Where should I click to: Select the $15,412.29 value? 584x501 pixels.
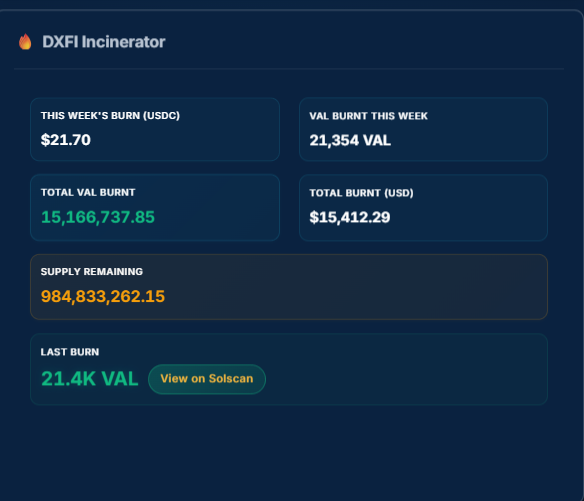(350, 217)
